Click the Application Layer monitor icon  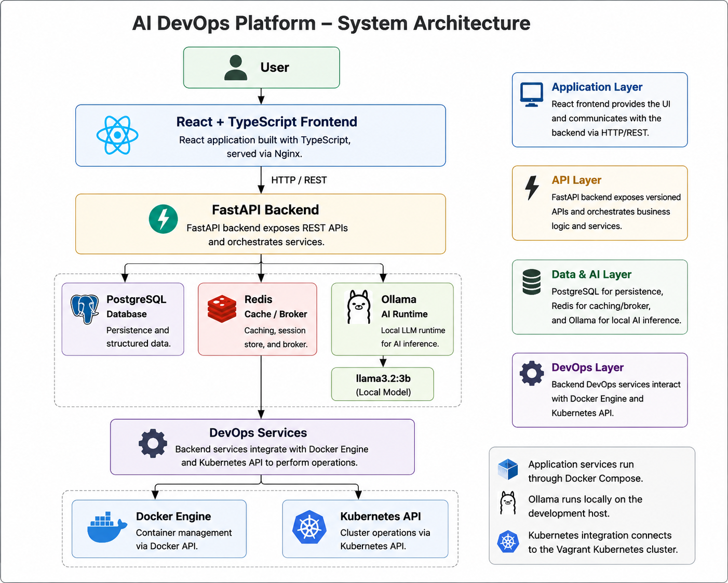(x=532, y=95)
